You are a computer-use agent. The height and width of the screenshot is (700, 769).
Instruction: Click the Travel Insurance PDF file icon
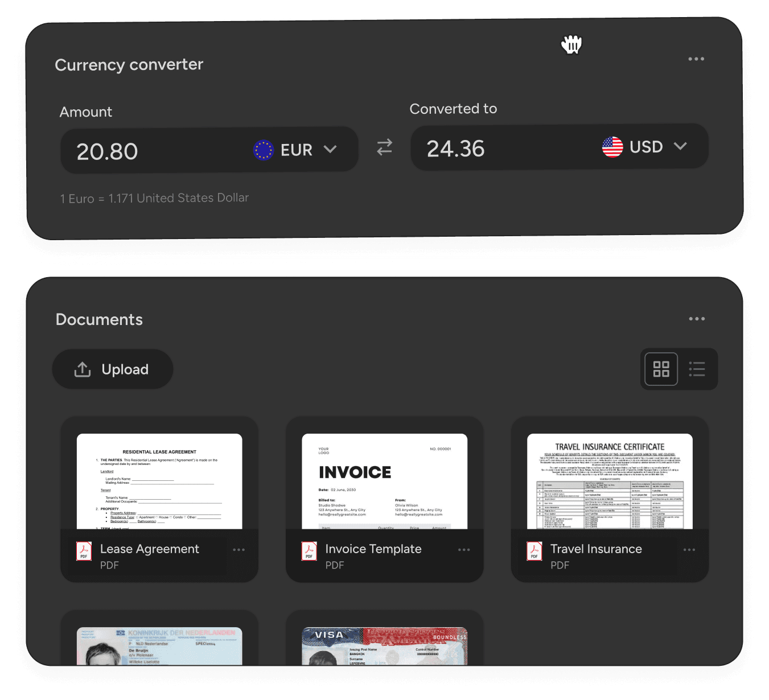534,551
